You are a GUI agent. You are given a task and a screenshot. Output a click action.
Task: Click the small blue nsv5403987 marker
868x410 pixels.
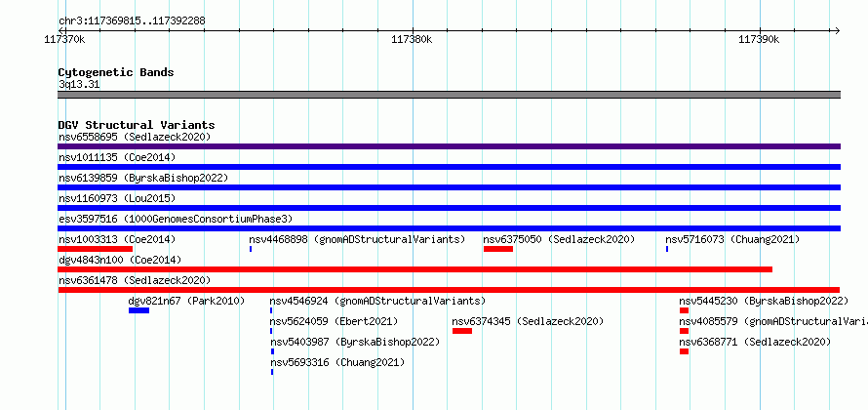[x=272, y=351]
